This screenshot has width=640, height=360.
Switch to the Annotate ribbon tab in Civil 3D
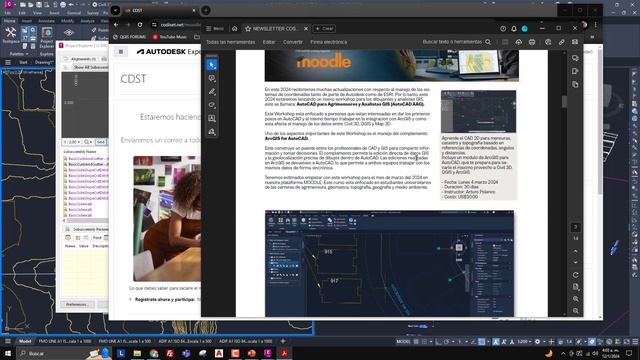pos(46,21)
